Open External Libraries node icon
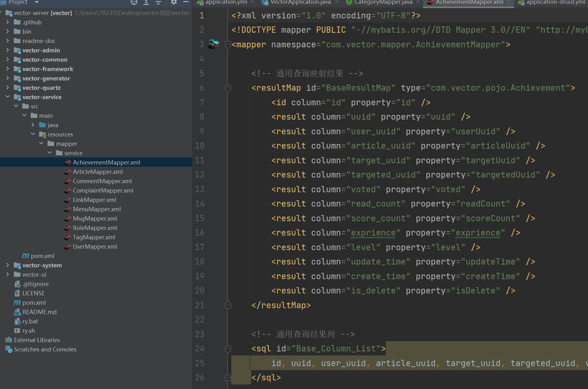This screenshot has height=389, width=588. point(9,340)
